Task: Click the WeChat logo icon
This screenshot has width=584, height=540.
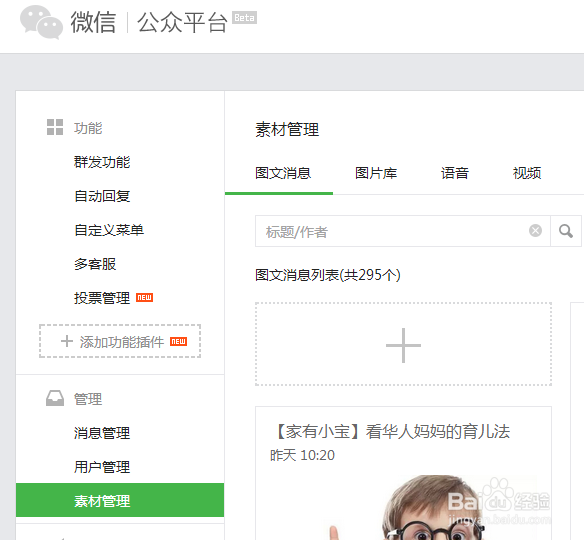Action: (x=41, y=22)
